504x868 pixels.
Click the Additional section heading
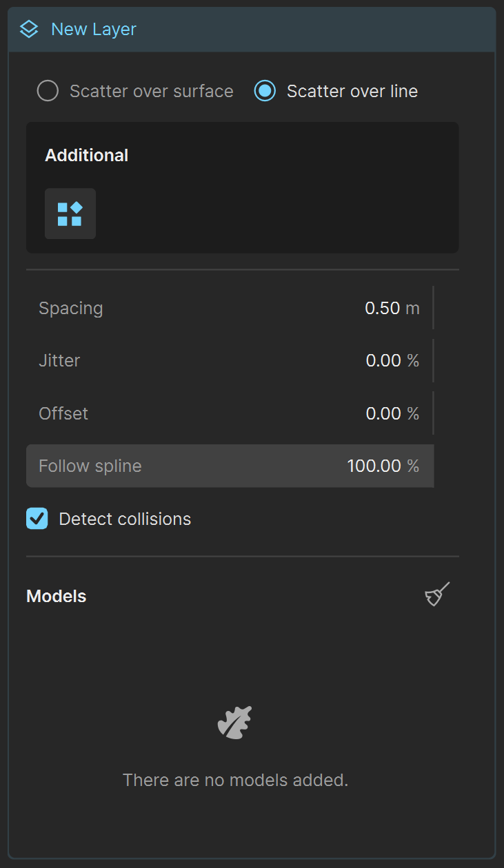tap(87, 155)
